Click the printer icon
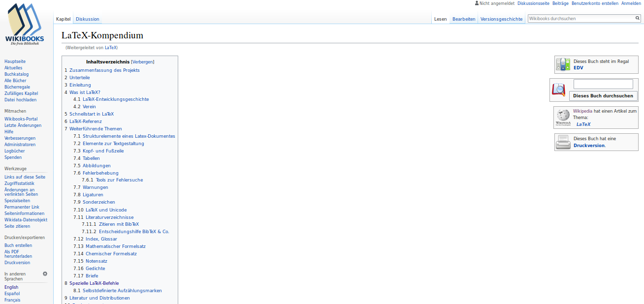Screen dimensions: 644x304 coord(563,142)
